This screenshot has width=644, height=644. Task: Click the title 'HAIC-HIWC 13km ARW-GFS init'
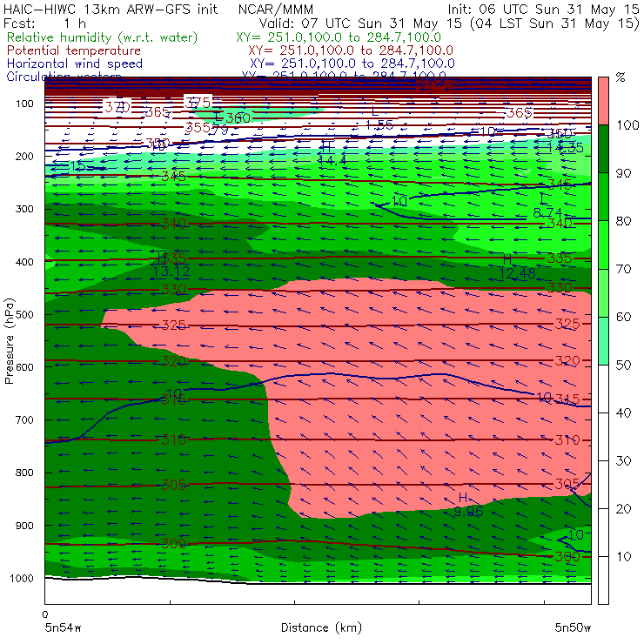click(111, 9)
